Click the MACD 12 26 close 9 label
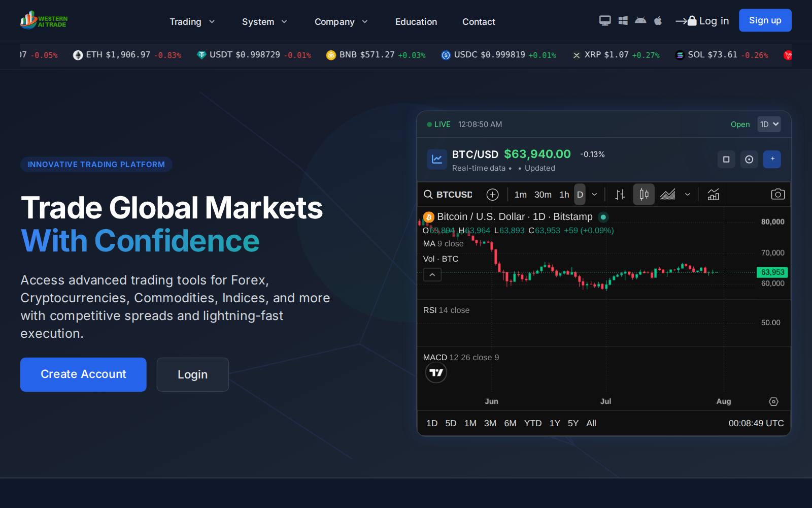 pyautogui.click(x=461, y=358)
